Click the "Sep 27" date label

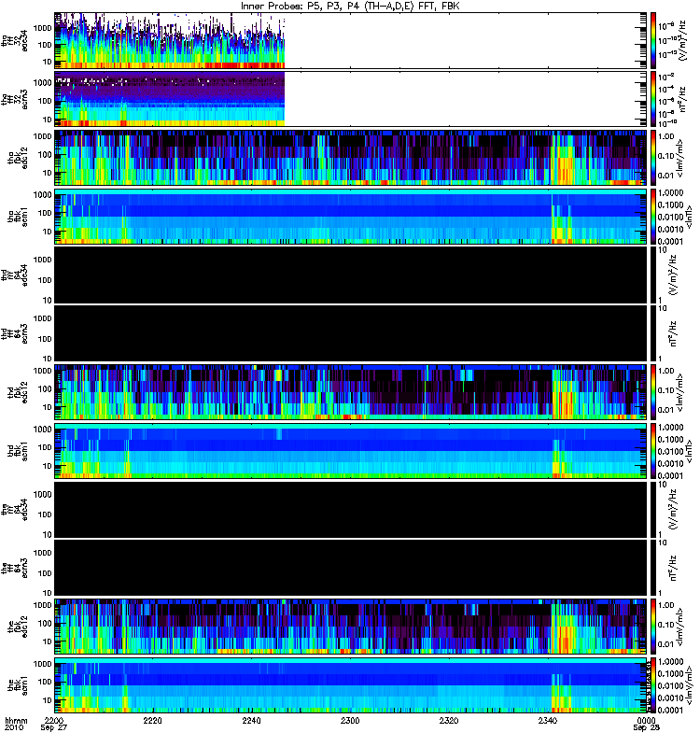pos(54,728)
